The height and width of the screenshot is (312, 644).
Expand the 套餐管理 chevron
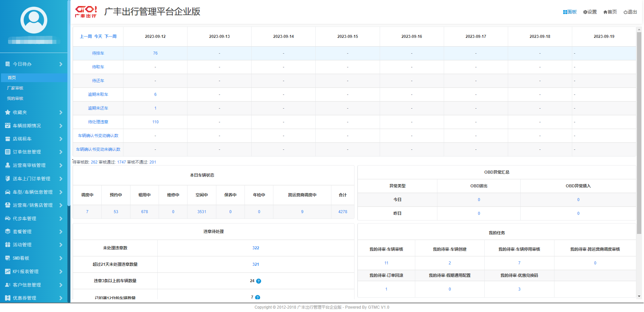pos(61,232)
